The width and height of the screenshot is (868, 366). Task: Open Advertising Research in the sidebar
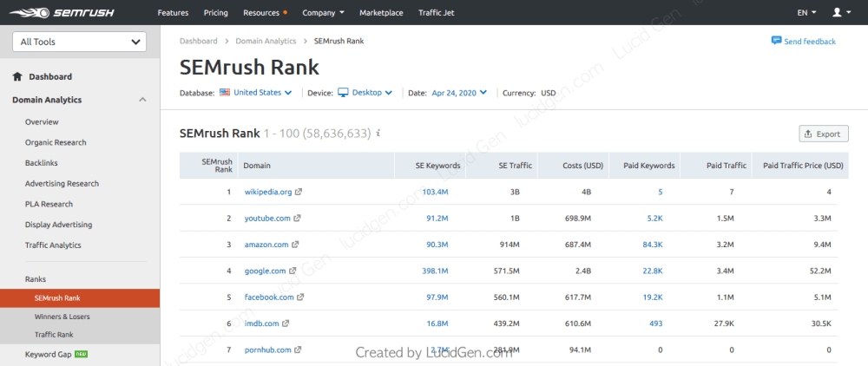(62, 183)
